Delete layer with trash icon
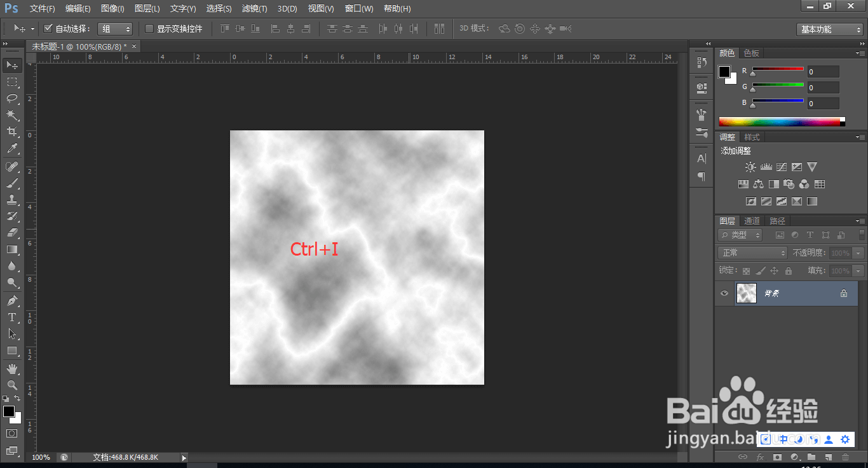Viewport: 868px width, 468px height. pyautogui.click(x=845, y=457)
